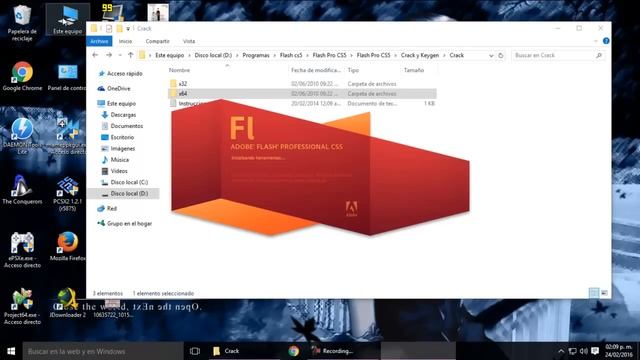Open the Compartir ribbon tab
The width and height of the screenshot is (640, 360).
point(158,41)
